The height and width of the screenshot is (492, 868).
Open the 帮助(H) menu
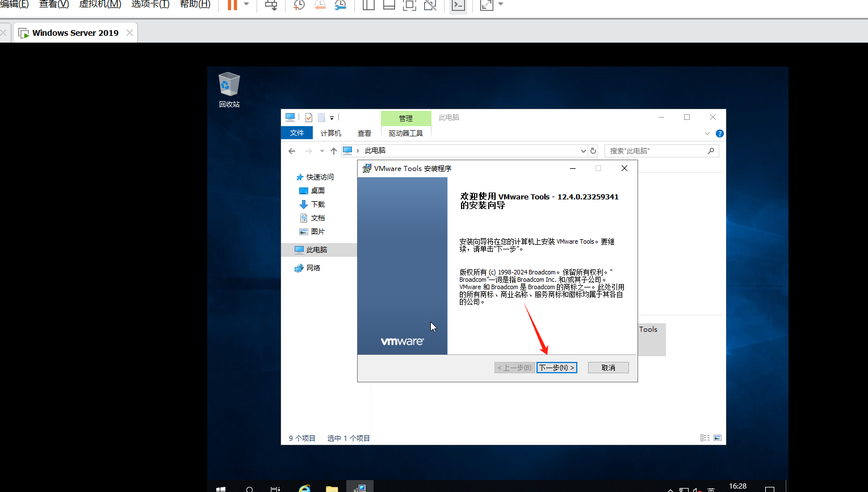(x=195, y=4)
